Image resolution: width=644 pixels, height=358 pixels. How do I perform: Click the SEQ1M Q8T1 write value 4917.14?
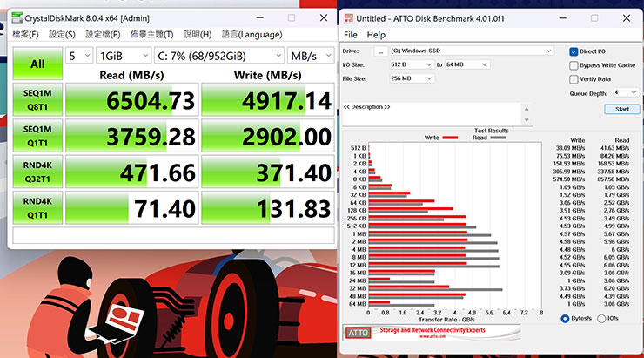tap(286, 101)
